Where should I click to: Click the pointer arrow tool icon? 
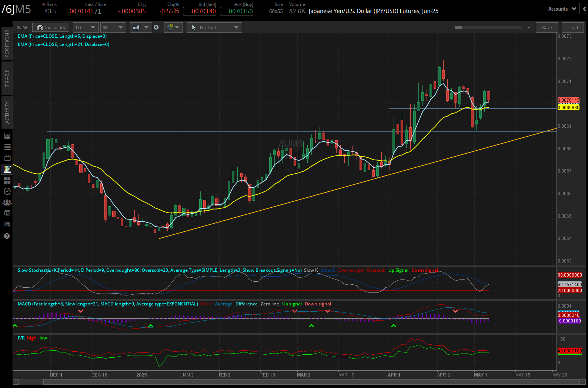pos(194,28)
